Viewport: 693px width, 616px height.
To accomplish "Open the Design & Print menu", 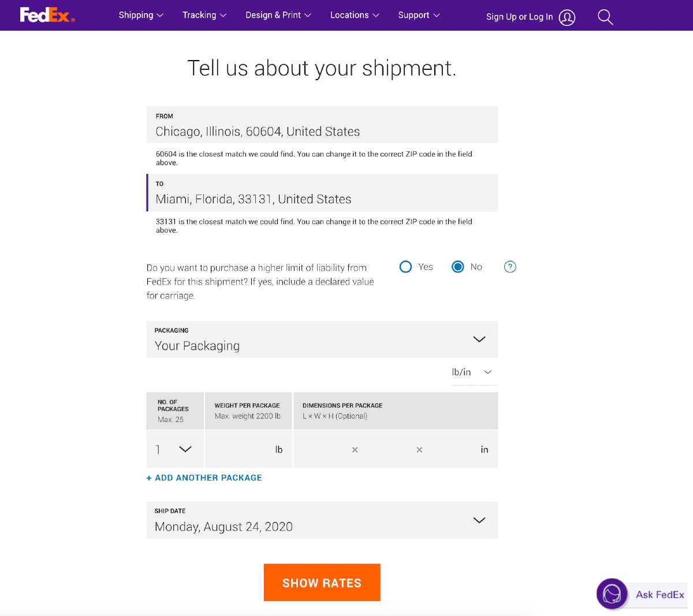I will click(278, 15).
